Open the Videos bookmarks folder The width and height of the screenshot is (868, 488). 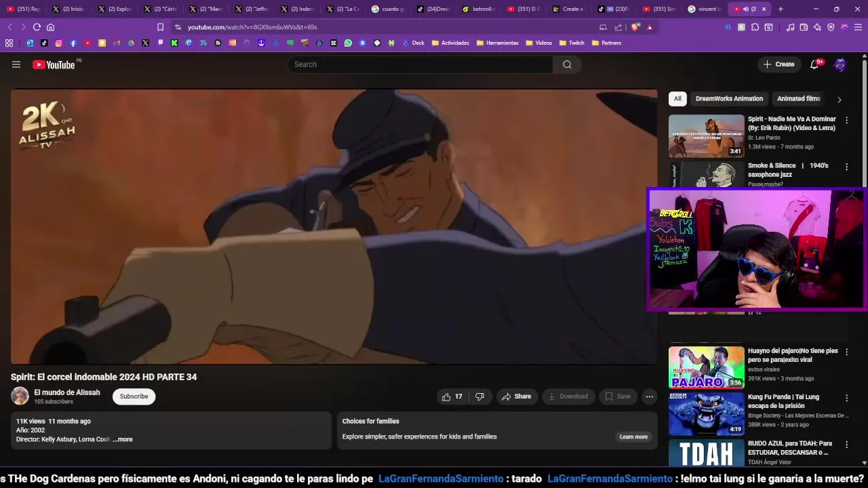538,43
